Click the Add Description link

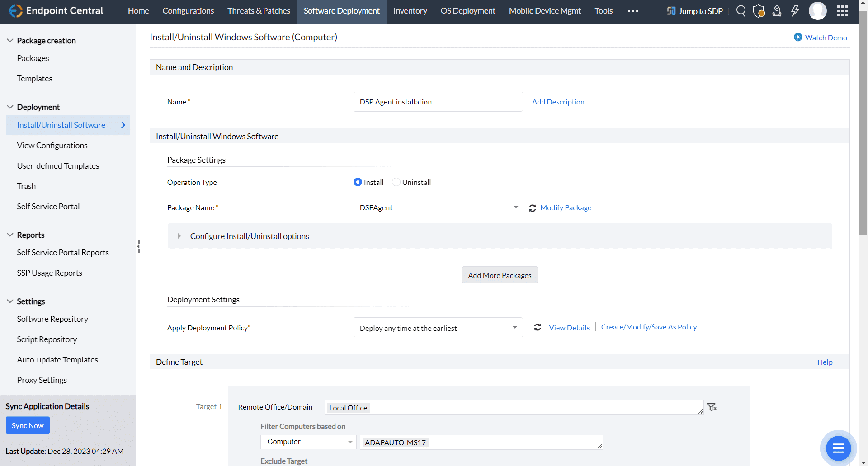[x=558, y=102]
